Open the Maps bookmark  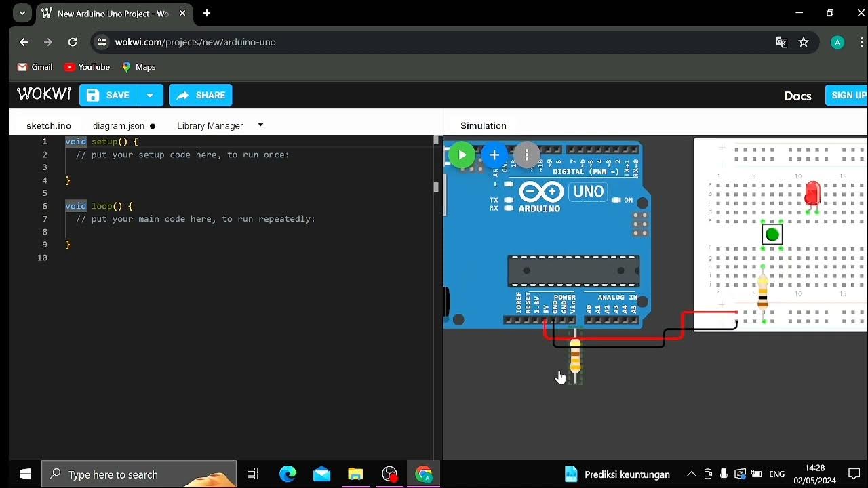(138, 67)
